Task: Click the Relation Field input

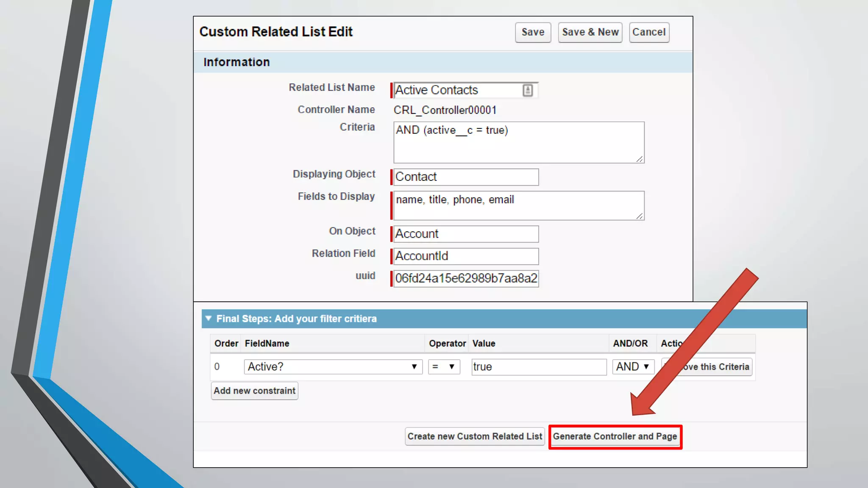Action: click(x=466, y=256)
